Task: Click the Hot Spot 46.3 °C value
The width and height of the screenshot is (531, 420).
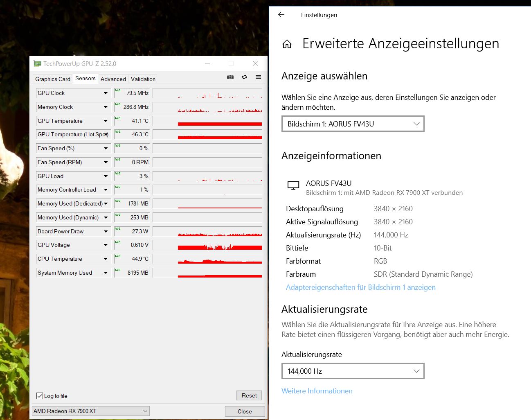Action: tap(132, 135)
